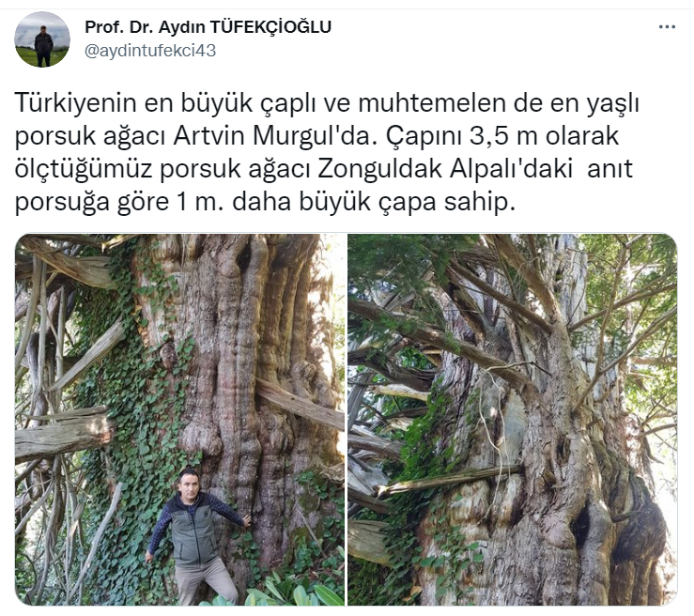Click the author's round profile avatar

pyautogui.click(x=42, y=39)
